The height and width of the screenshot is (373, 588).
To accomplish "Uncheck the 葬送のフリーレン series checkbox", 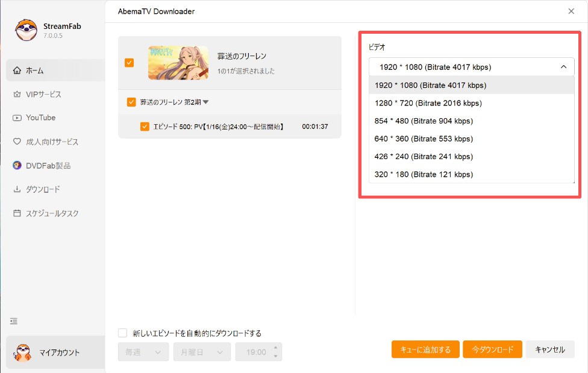I will point(128,62).
